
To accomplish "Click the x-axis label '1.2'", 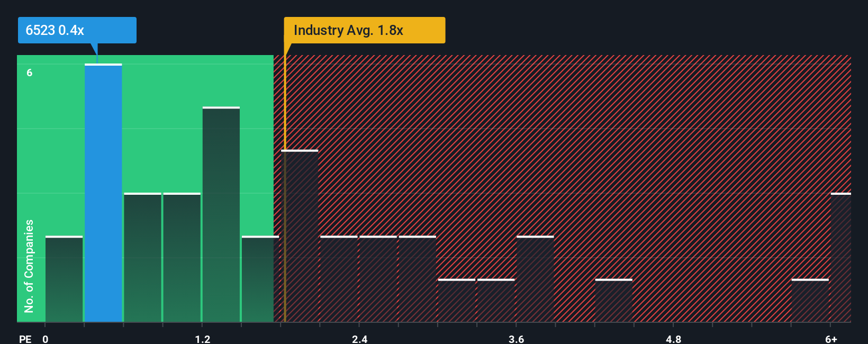I will [x=203, y=339].
